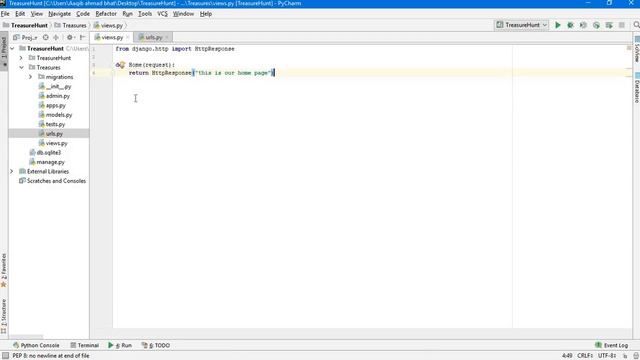Open the Python Console tool window
The height and width of the screenshot is (360, 640).
(x=36, y=345)
